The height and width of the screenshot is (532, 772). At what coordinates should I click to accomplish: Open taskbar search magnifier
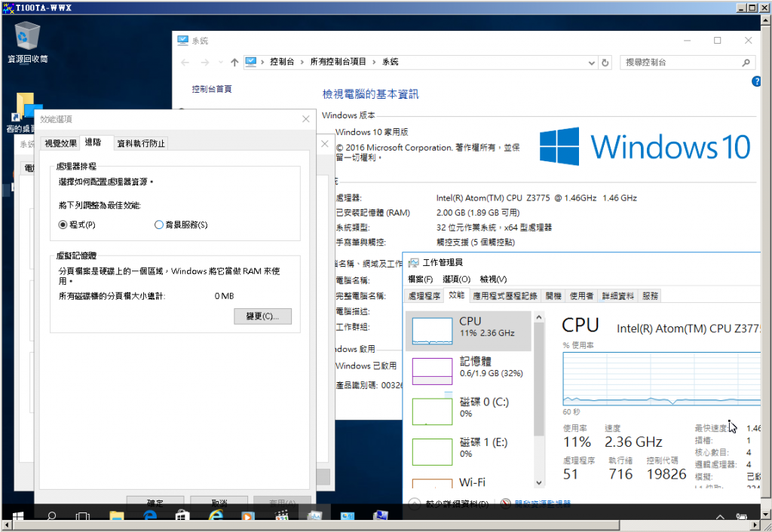pos(51,516)
